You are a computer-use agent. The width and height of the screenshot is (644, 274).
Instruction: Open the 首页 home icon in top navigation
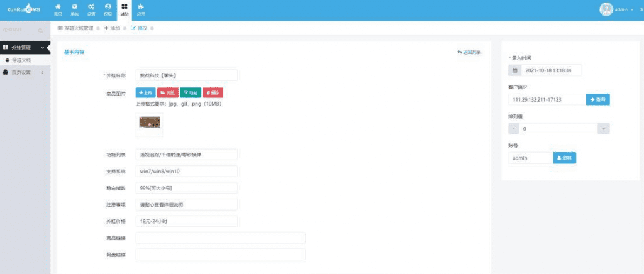pyautogui.click(x=58, y=9)
